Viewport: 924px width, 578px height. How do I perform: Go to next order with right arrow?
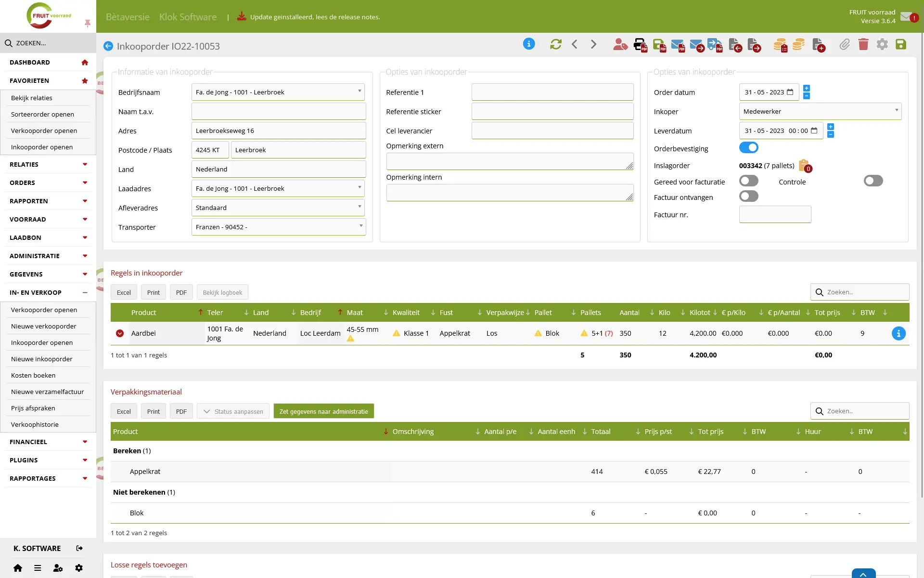[x=593, y=44]
